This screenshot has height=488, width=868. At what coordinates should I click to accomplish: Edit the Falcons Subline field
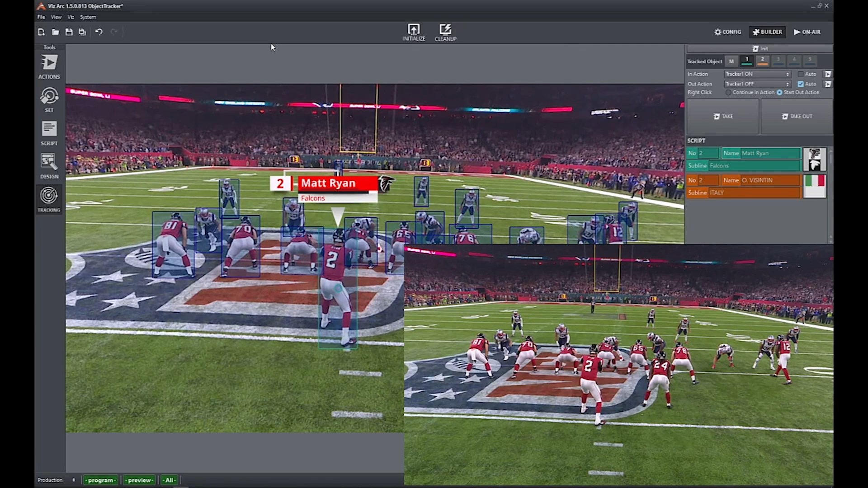click(754, 166)
